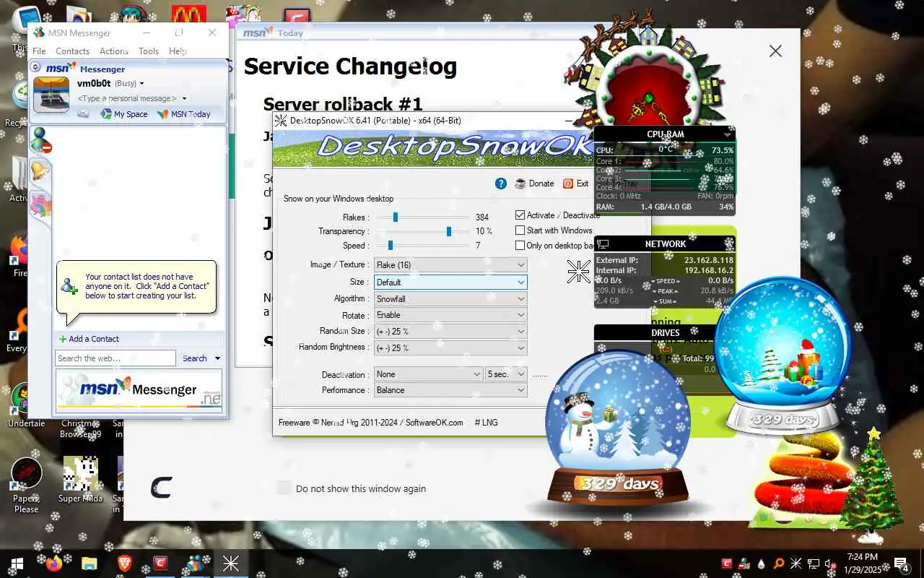This screenshot has height=578, width=924.
Task: Switch to MSN Messenger taskbar button
Action: point(195,564)
